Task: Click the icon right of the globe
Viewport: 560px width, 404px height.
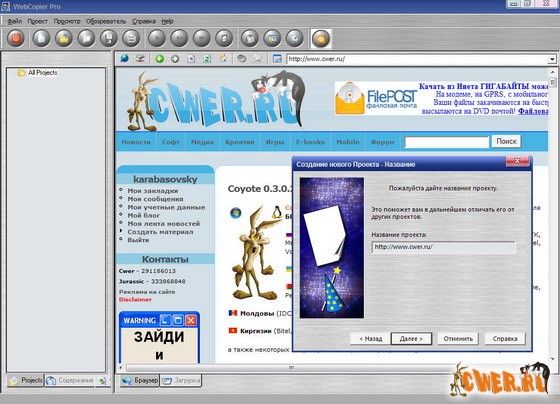Action: click(x=140, y=58)
